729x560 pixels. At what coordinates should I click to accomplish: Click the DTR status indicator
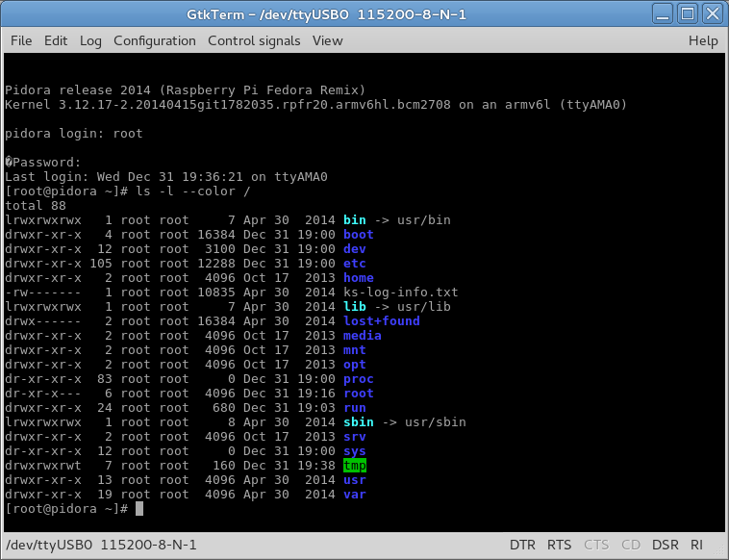click(x=522, y=545)
